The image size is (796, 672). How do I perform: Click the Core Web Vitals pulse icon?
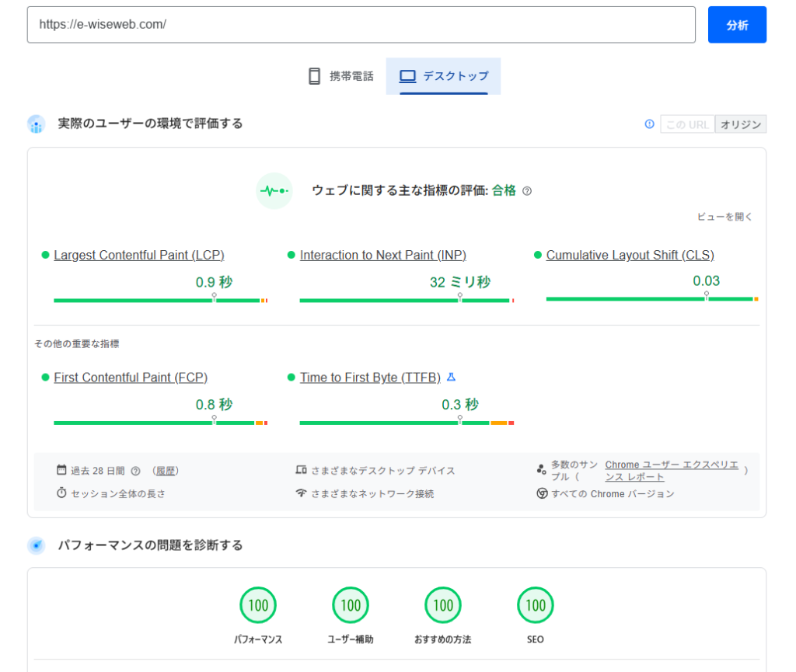point(274,190)
